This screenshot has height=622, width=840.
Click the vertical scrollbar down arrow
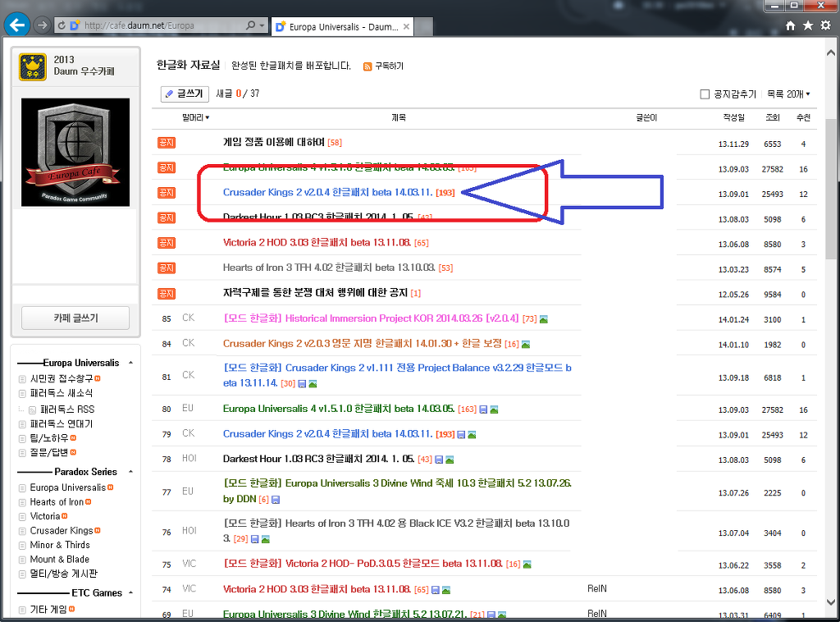pos(831,602)
